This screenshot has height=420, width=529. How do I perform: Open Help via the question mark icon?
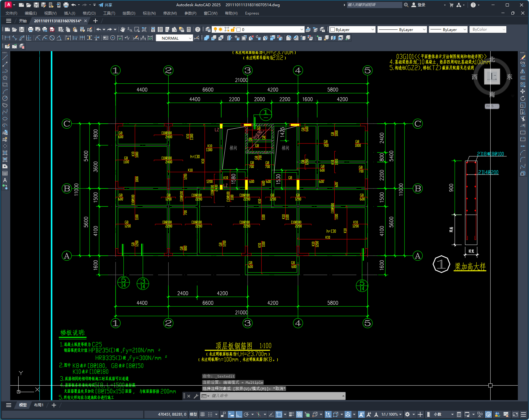[x=198, y=29]
